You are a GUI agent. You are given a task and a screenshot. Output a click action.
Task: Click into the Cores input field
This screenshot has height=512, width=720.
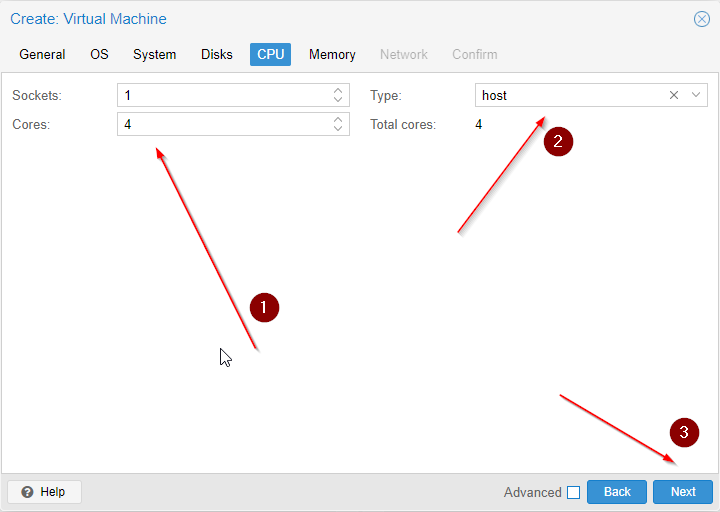(x=222, y=124)
